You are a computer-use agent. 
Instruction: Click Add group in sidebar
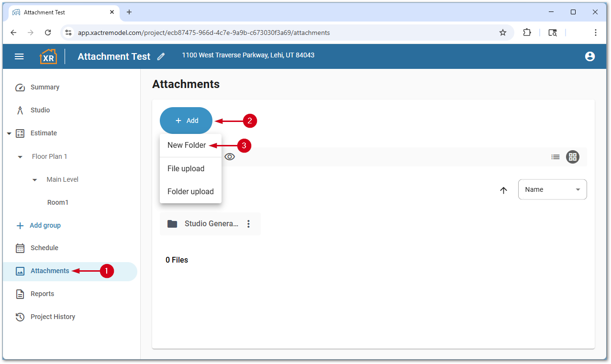(45, 225)
